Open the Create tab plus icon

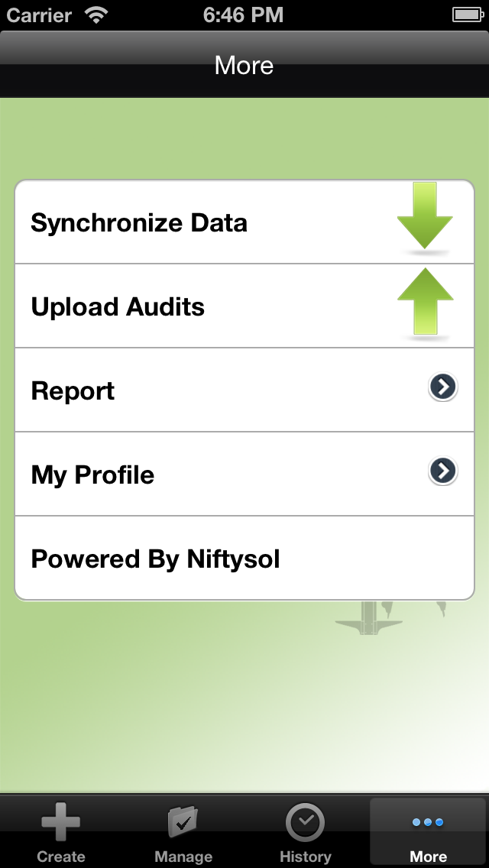61,824
